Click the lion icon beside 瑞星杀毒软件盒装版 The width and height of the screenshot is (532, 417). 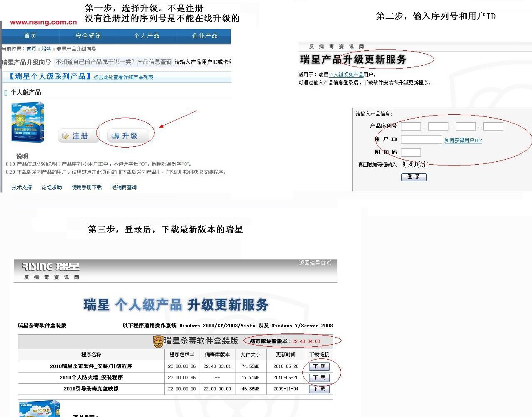(158, 342)
